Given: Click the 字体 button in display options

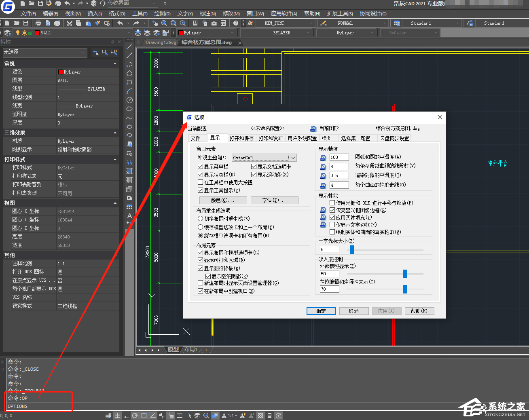Looking at the screenshot, I should point(275,200).
